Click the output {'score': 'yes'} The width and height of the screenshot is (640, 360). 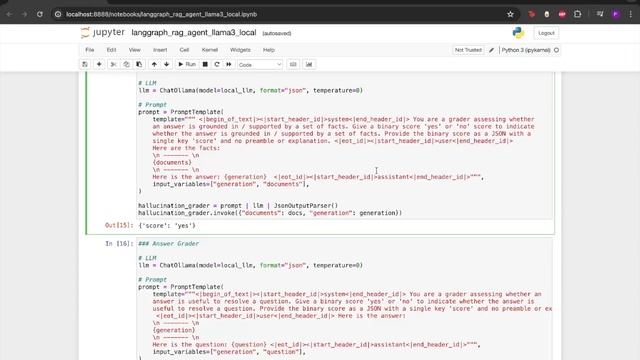pyautogui.click(x=167, y=225)
